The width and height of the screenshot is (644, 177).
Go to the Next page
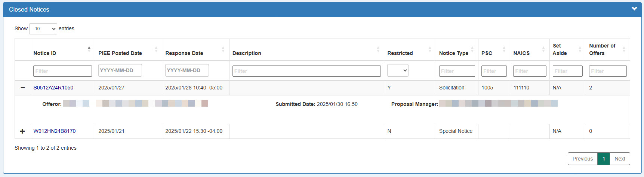click(x=620, y=159)
